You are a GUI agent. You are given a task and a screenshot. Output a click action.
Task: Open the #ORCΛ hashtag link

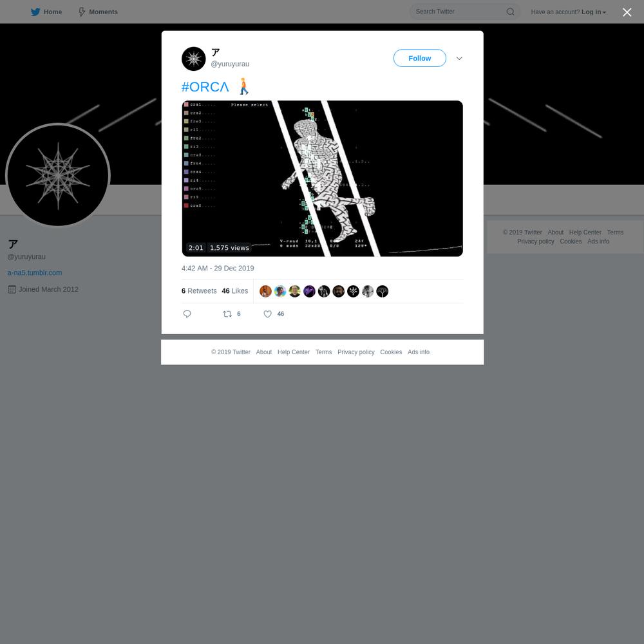pos(205,87)
